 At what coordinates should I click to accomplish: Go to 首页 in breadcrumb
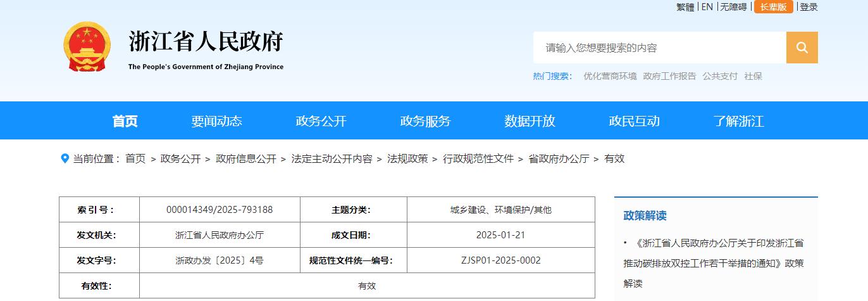click(135, 158)
